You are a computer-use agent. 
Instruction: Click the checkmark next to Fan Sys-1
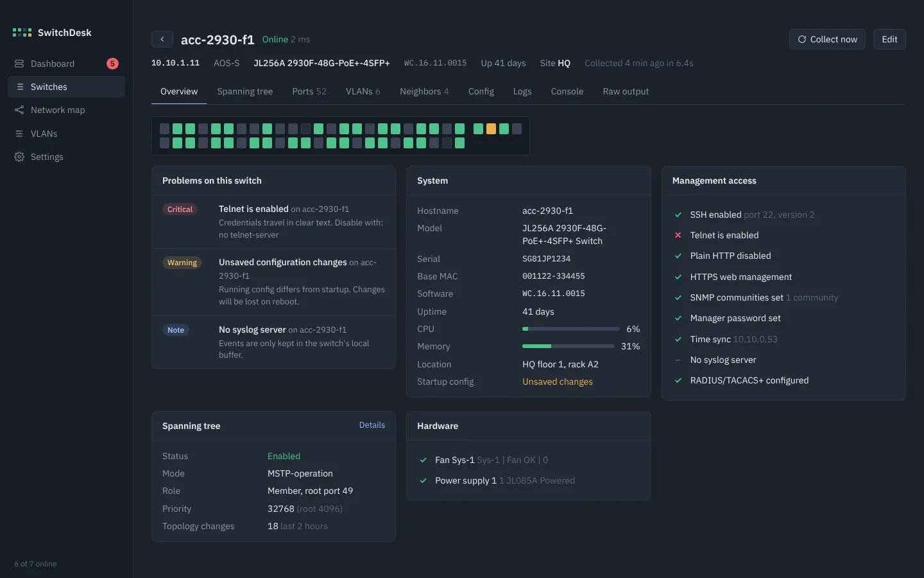click(423, 460)
